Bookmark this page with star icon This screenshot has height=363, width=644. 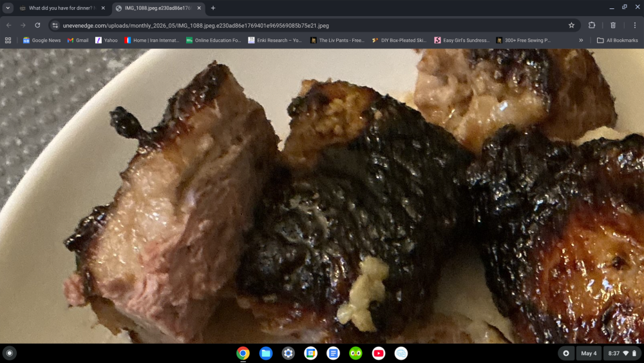point(571,26)
